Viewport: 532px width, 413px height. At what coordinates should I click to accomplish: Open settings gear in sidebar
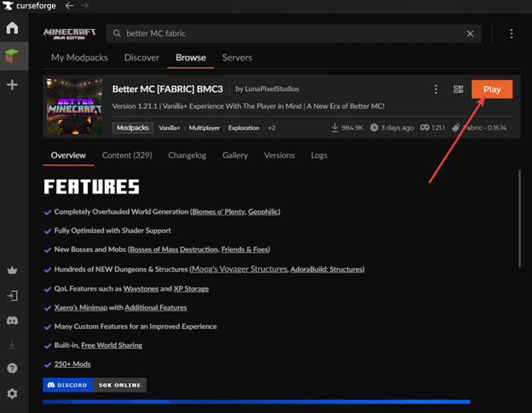[x=12, y=393]
